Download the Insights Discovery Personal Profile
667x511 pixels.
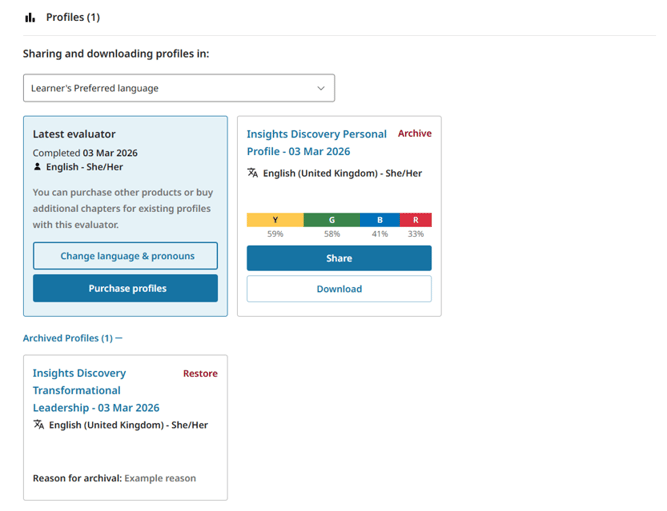(x=339, y=288)
